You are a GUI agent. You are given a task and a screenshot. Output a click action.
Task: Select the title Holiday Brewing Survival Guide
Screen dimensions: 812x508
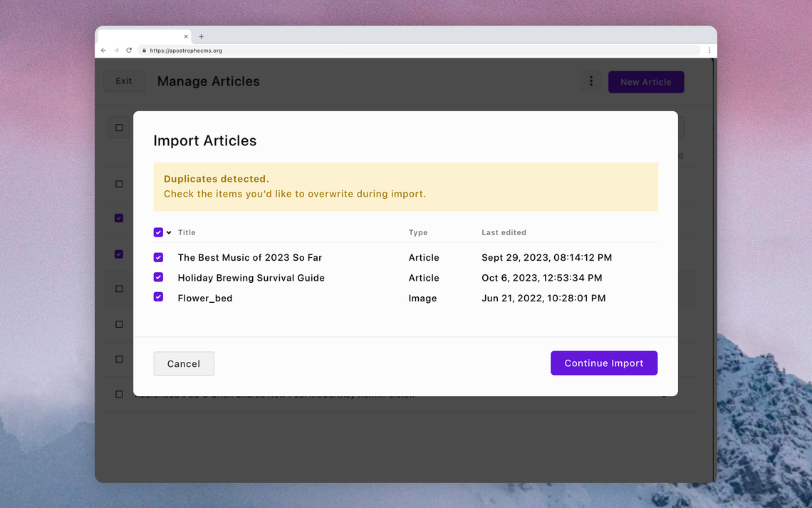(x=251, y=278)
